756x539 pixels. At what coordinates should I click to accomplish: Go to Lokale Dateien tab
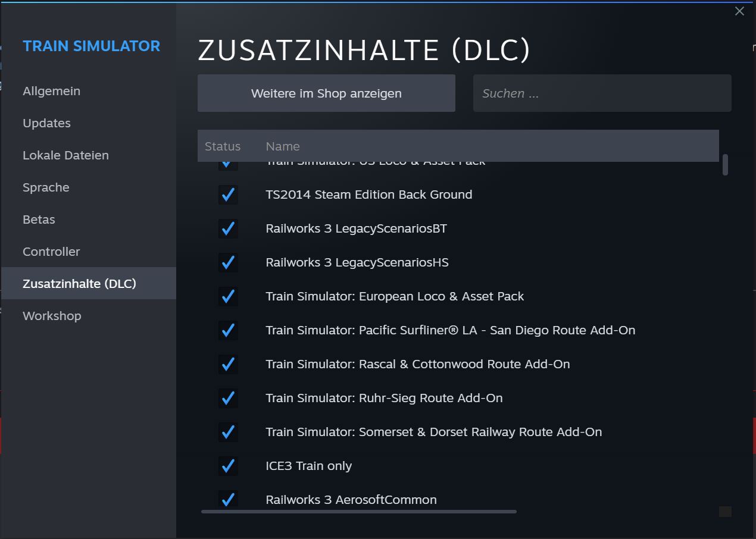coord(65,155)
